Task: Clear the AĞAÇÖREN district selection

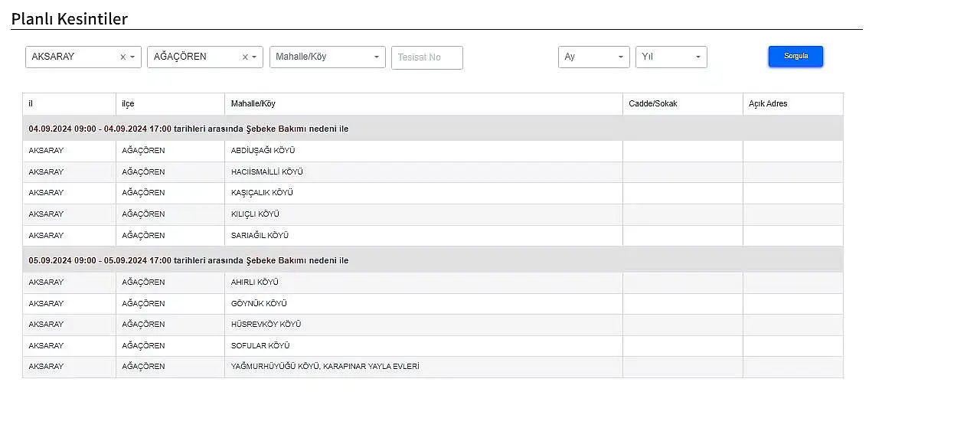Action: [x=245, y=57]
